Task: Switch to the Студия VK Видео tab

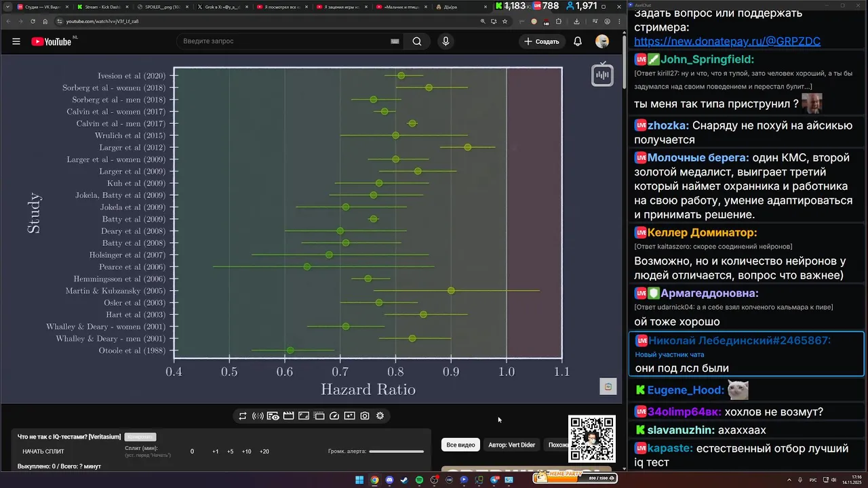Action: 42,6
